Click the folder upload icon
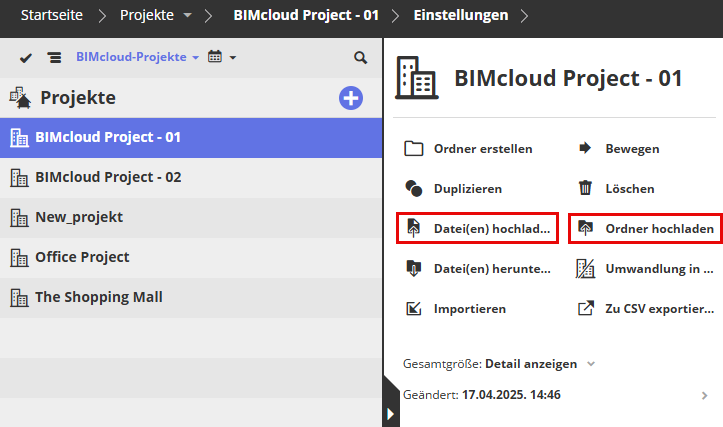Screen dimensions: 723x427 point(585,228)
